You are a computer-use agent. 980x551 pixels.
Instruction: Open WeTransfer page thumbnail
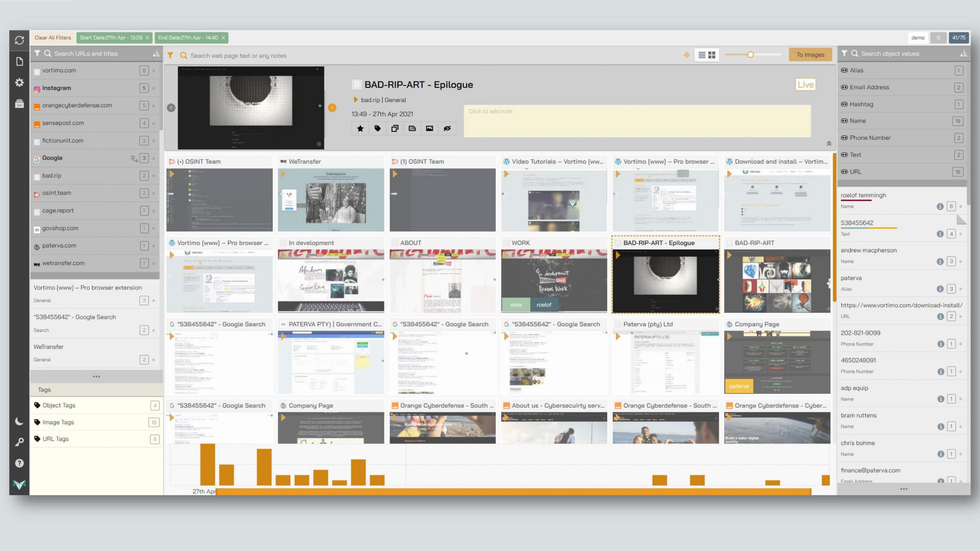(x=331, y=200)
